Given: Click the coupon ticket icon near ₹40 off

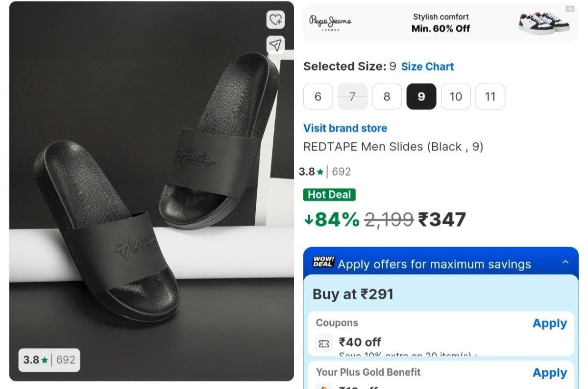Looking at the screenshot, I should (x=324, y=342).
